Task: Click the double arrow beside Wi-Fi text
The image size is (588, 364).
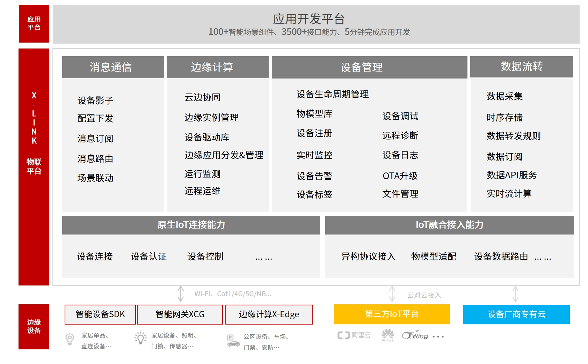Action: [x=181, y=294]
